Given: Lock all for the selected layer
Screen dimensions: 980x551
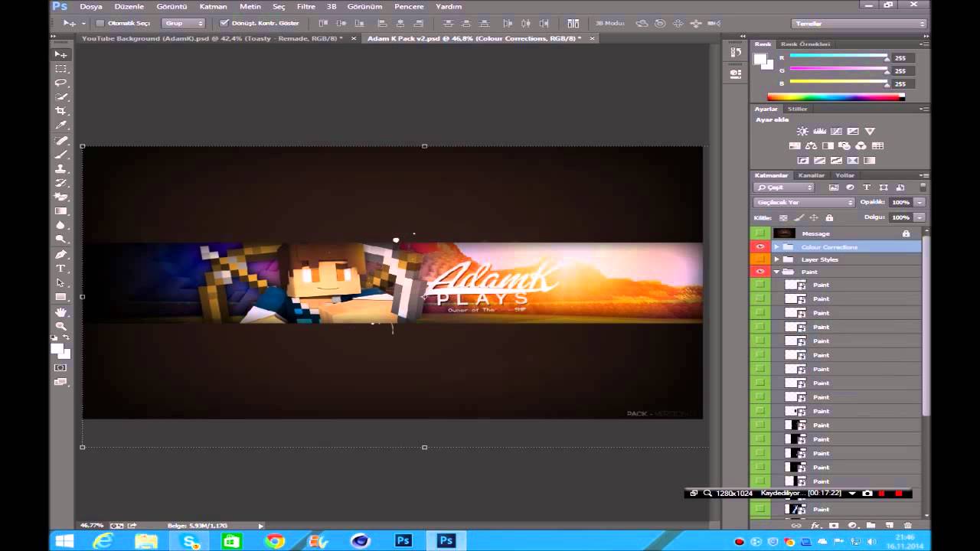Looking at the screenshot, I should [x=829, y=218].
